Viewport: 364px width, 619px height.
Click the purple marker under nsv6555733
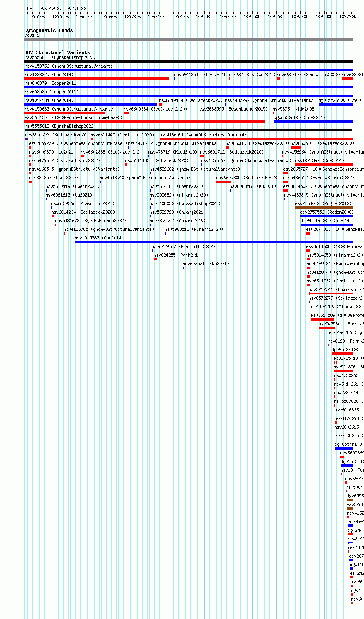point(27,139)
